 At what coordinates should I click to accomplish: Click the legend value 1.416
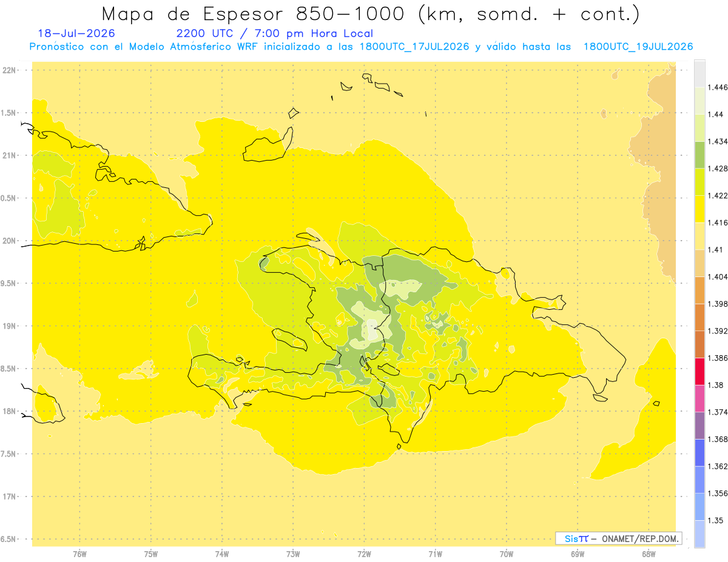[718, 223]
